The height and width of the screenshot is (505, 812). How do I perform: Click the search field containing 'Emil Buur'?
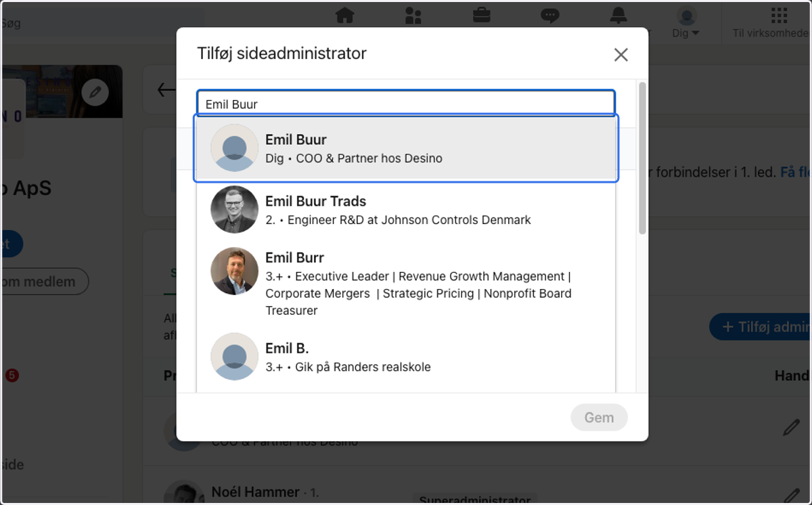[406, 104]
